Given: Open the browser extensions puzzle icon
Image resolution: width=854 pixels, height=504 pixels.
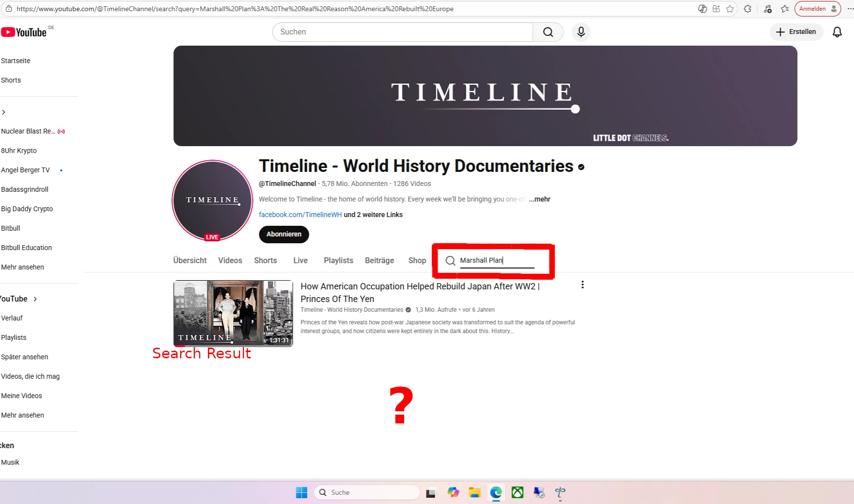Looking at the screenshot, I should pyautogui.click(x=748, y=9).
